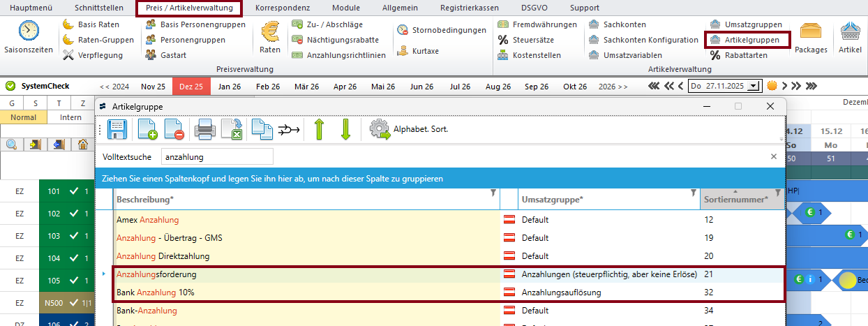Click Alphabet. Sort. button
868x326 pixels.
(409, 129)
